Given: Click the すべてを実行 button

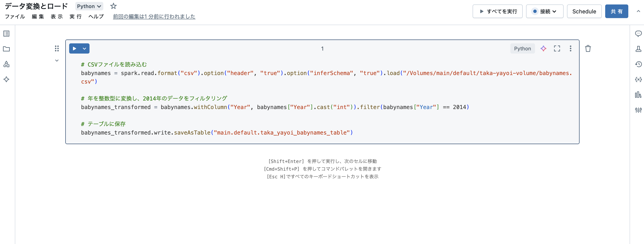Looking at the screenshot, I should [x=497, y=11].
